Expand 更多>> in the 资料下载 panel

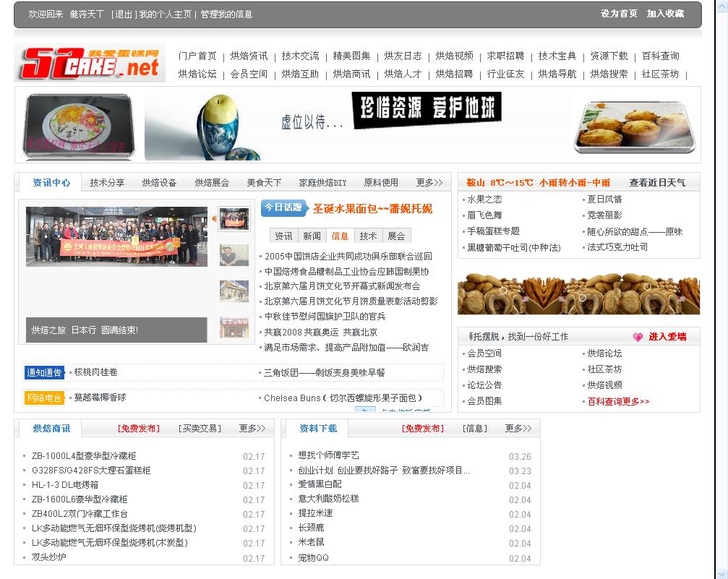point(518,428)
